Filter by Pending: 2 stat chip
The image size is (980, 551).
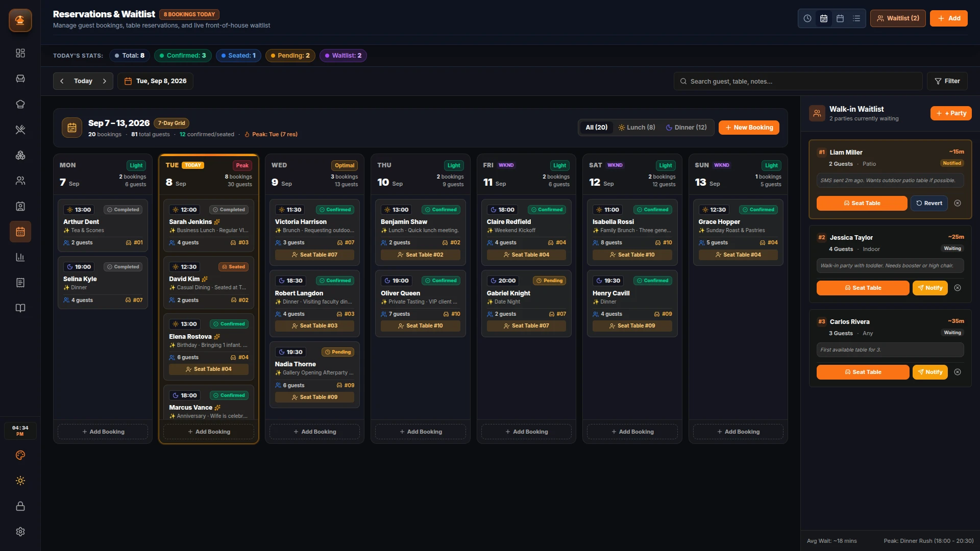pos(290,56)
